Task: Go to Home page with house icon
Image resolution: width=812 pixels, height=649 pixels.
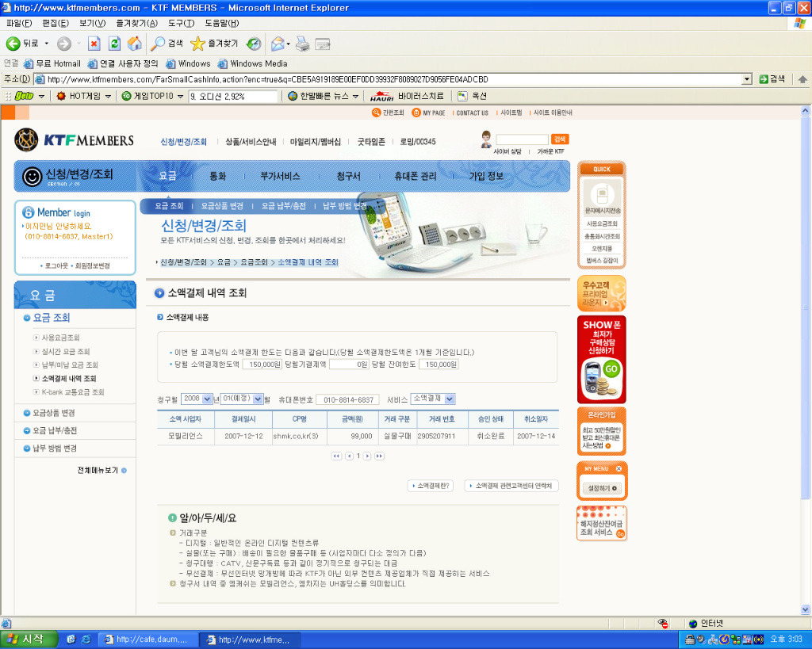Action: point(135,44)
